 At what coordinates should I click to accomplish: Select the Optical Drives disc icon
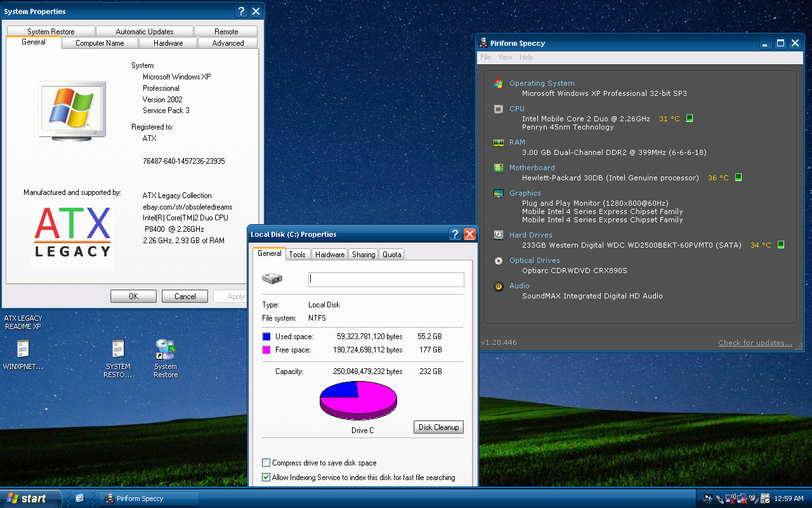[499, 260]
